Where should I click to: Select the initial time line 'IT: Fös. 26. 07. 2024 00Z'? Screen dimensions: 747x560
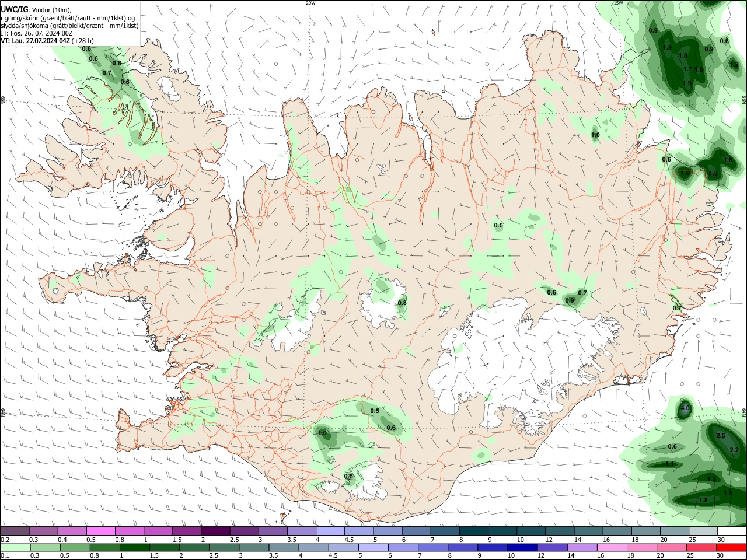pyautogui.click(x=36, y=33)
